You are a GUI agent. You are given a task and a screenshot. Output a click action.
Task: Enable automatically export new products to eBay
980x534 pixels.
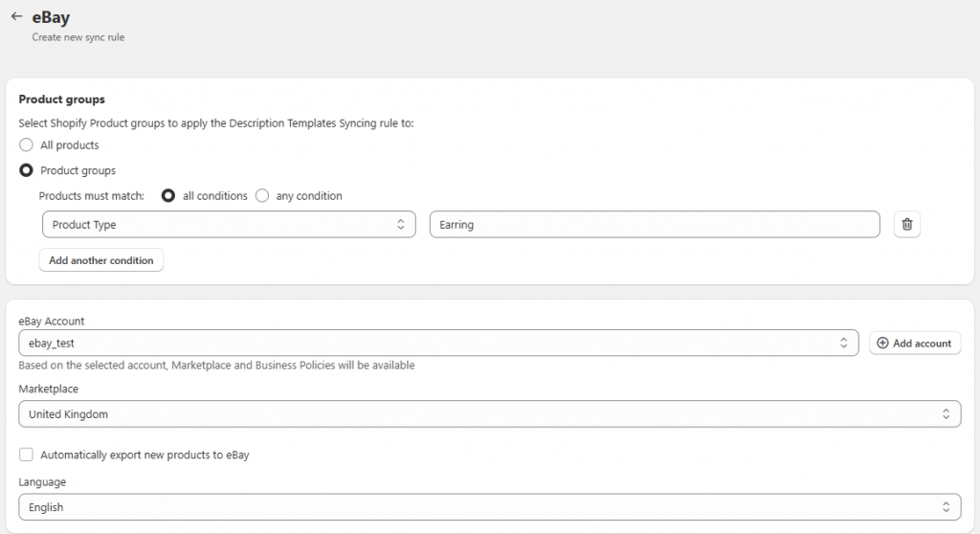click(x=26, y=455)
